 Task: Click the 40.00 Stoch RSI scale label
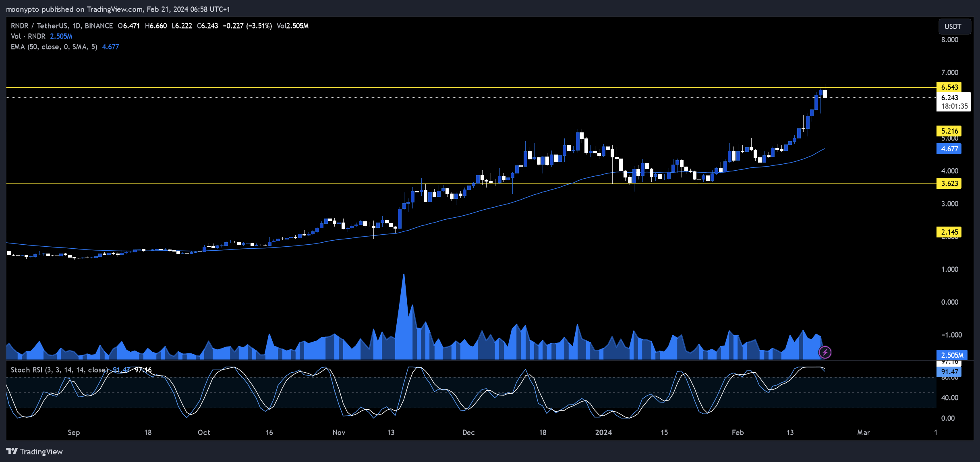pos(950,398)
